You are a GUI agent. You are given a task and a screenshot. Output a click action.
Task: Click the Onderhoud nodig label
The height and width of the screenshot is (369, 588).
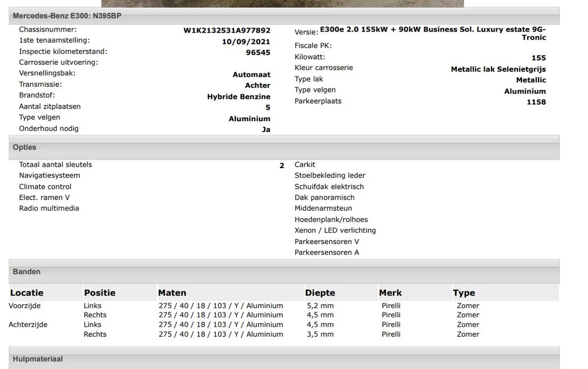pos(49,129)
